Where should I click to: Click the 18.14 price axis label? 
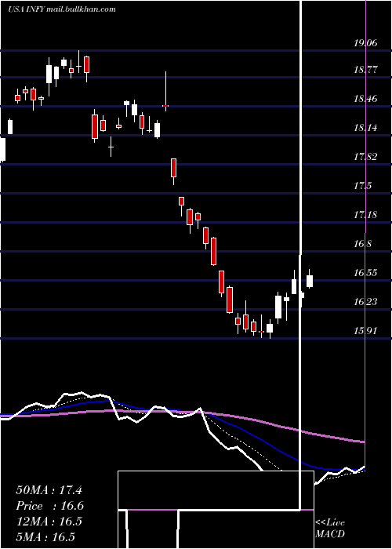(x=365, y=128)
